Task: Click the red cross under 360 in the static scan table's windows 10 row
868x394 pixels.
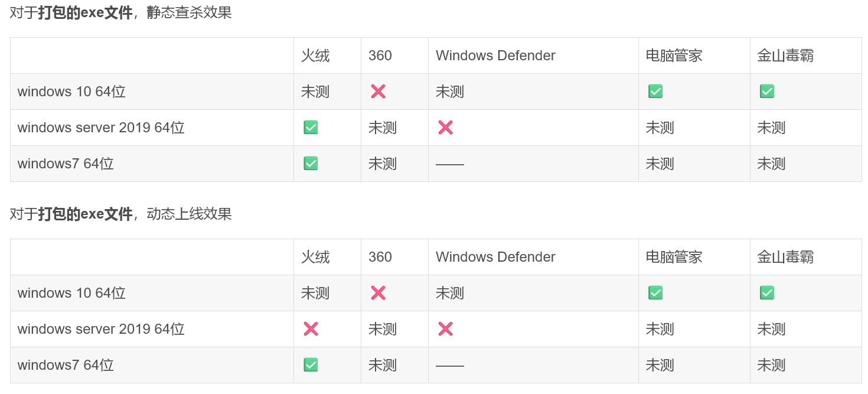Action: (x=378, y=92)
